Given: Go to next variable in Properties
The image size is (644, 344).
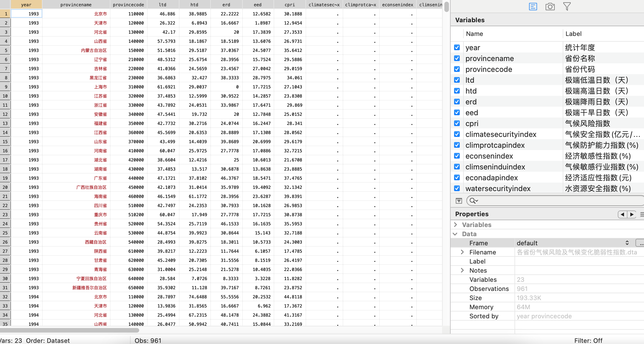Looking at the screenshot, I should coord(632,214).
